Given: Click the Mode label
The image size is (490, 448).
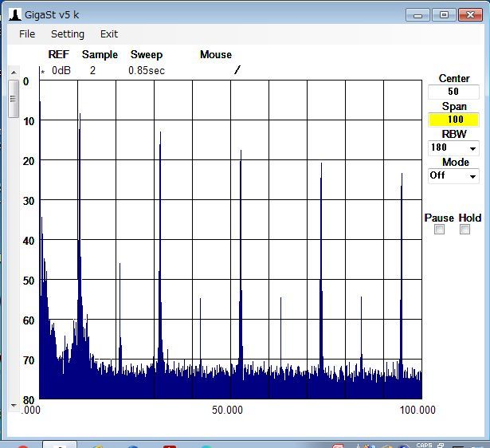Looking at the screenshot, I should pos(456,163).
